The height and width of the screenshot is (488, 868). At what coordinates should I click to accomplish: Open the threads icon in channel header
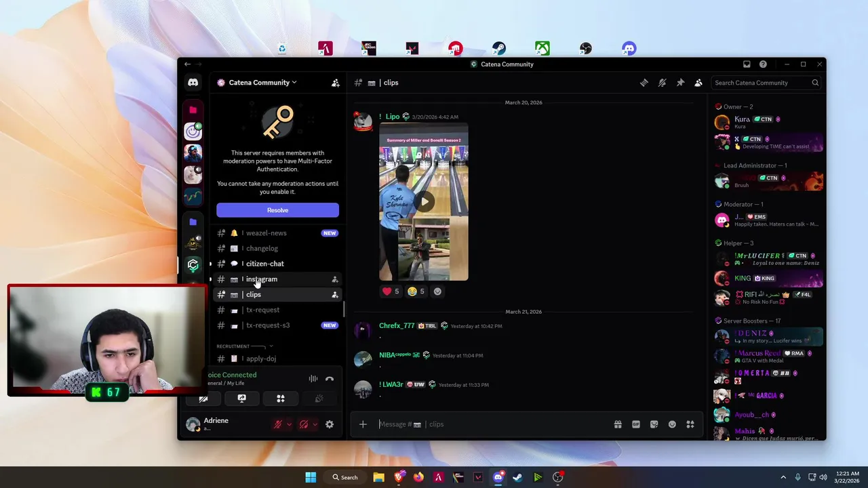click(644, 83)
